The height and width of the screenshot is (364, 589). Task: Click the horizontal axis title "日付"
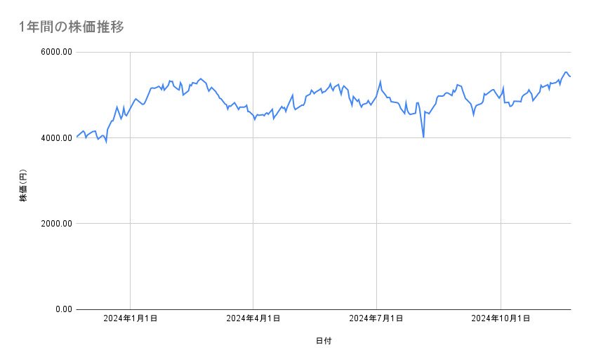[x=324, y=341]
